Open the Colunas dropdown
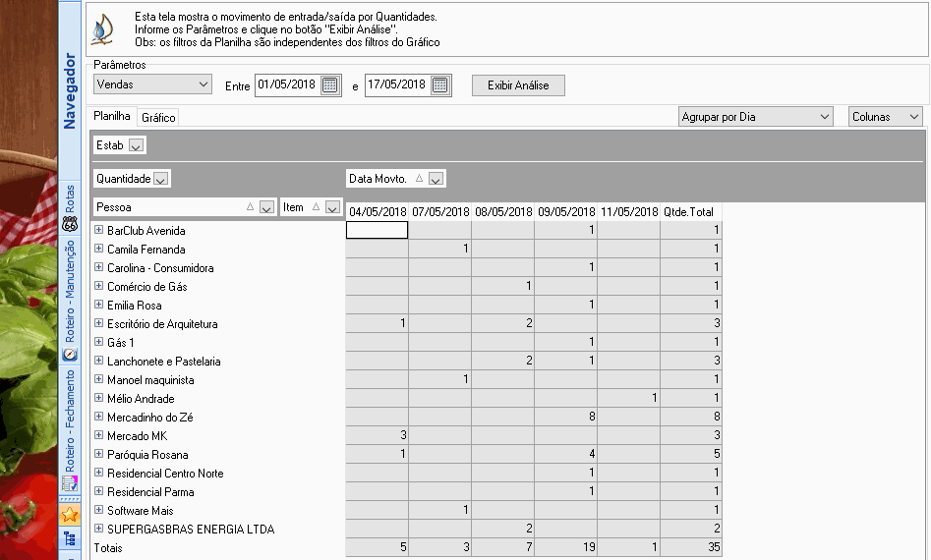 pos(885,117)
